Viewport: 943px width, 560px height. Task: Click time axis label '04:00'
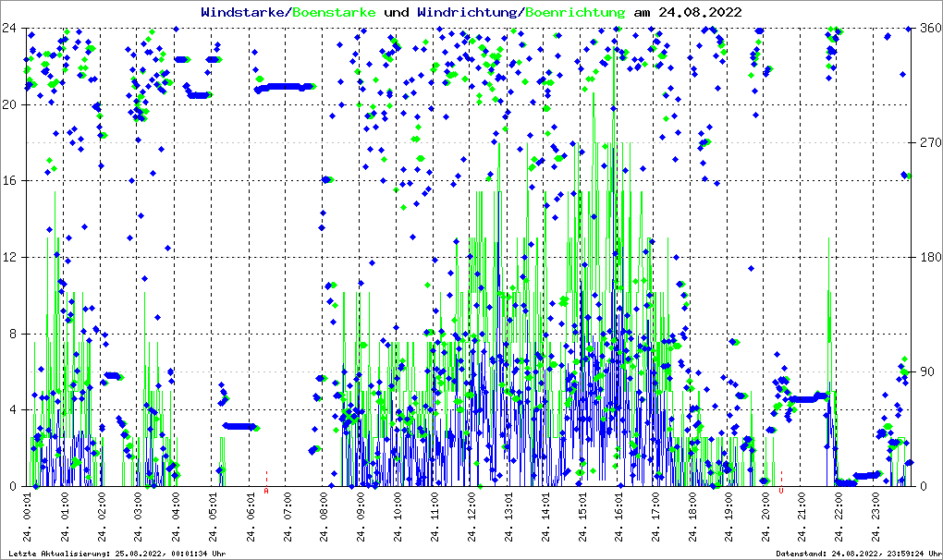175,507
